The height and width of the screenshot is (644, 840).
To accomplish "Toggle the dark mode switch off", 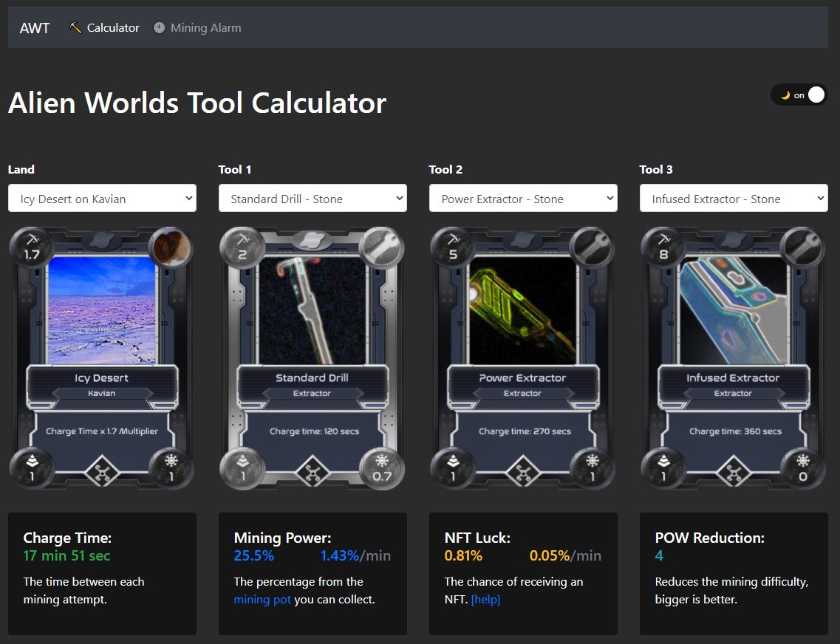I will [x=799, y=95].
